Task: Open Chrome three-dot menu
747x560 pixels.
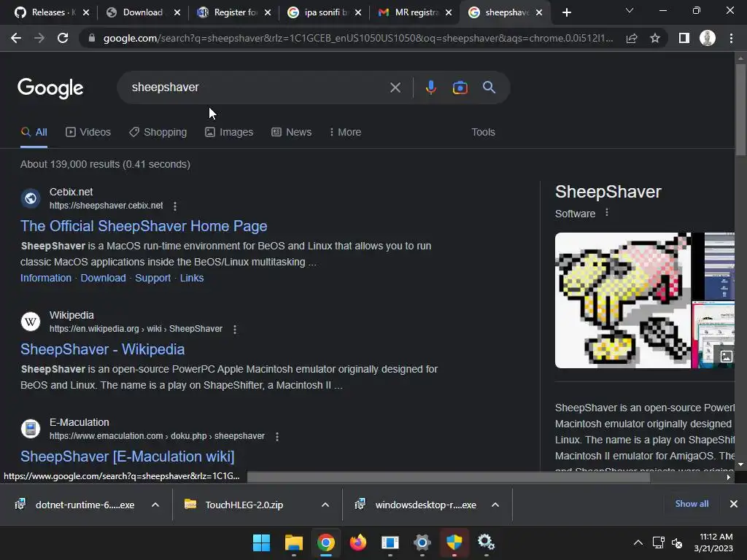Action: pyautogui.click(x=731, y=38)
